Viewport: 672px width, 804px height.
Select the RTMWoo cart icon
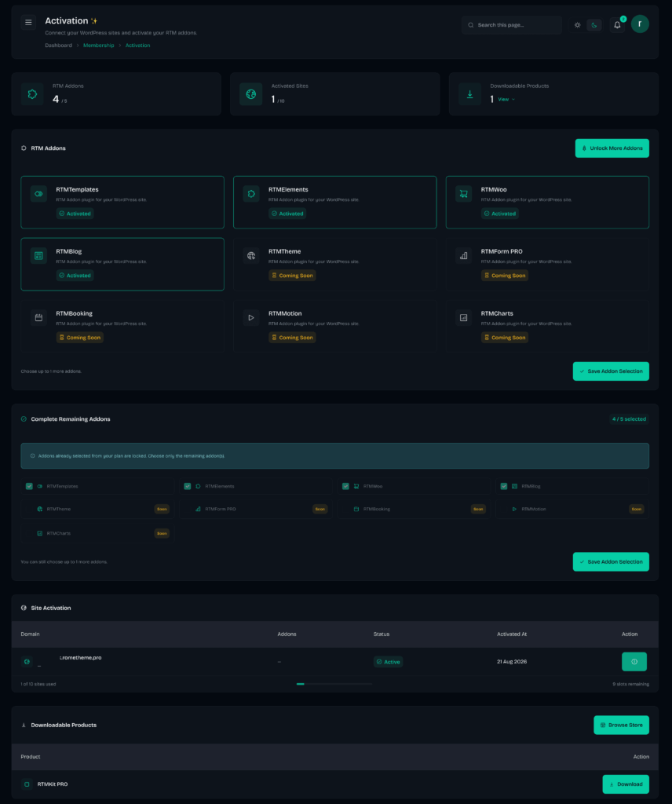pos(463,194)
